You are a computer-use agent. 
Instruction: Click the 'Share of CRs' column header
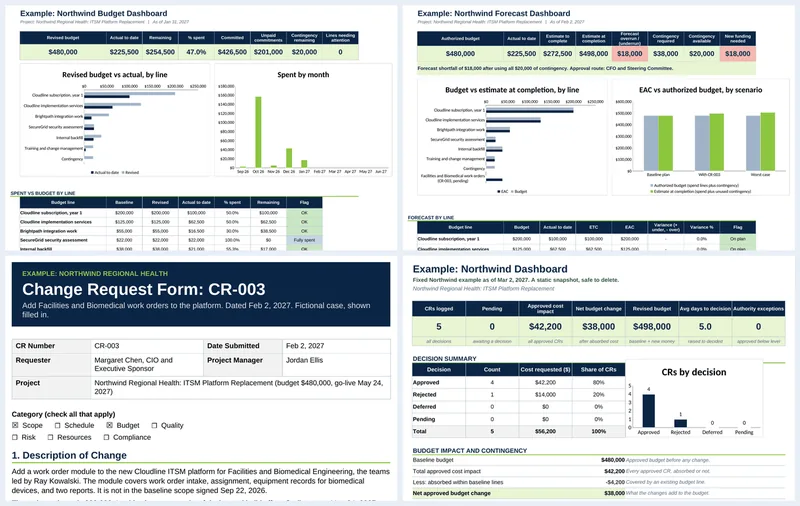click(x=598, y=369)
